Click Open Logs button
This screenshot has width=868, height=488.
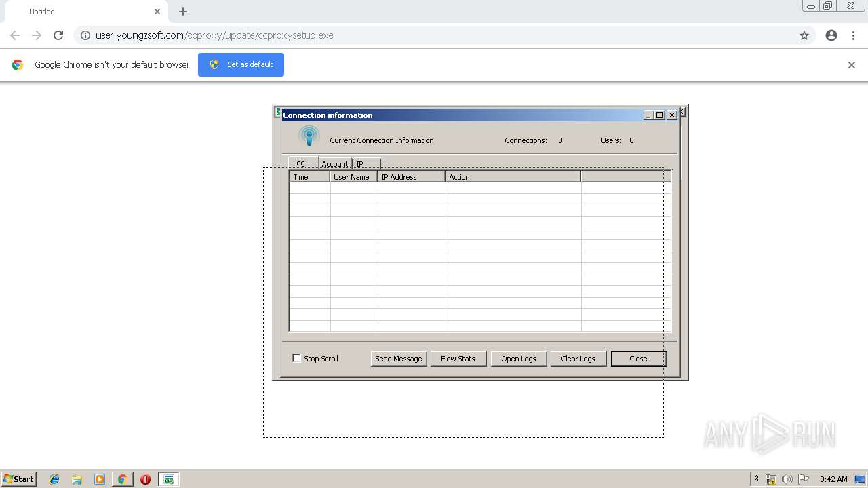[519, 359]
